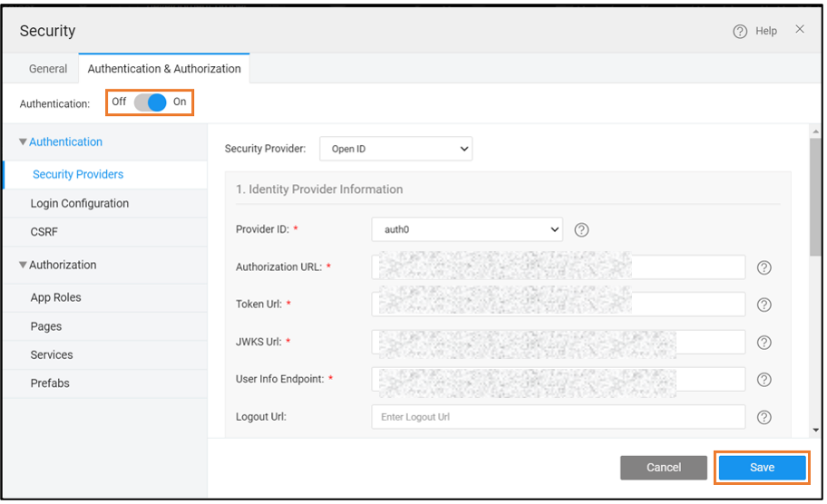Toggle the Authentication On/Off switch
This screenshot has height=504, width=827.
[x=150, y=102]
